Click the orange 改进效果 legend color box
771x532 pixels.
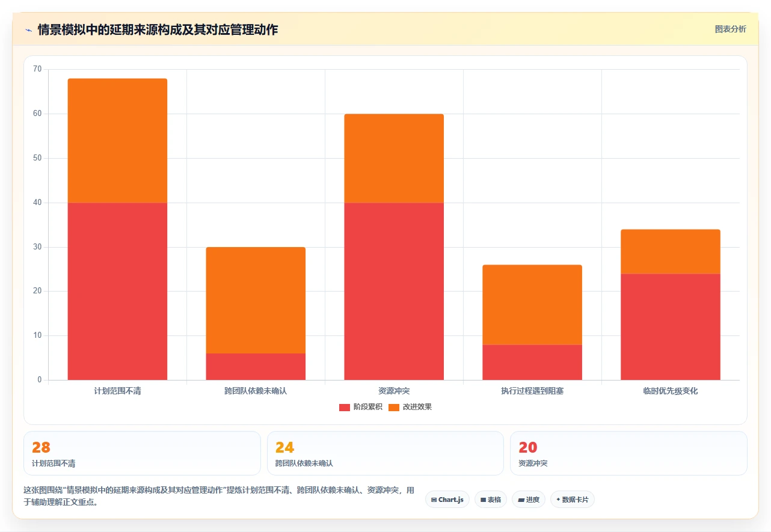[x=394, y=407]
